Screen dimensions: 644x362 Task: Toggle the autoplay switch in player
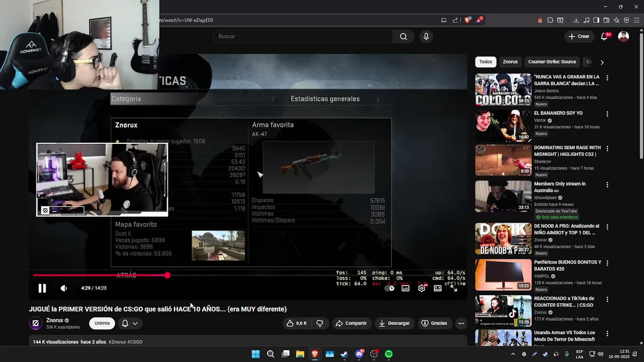(x=389, y=288)
